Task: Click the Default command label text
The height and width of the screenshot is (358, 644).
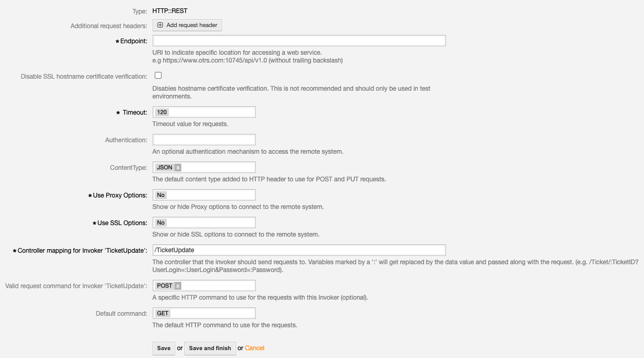Action: pos(121,314)
